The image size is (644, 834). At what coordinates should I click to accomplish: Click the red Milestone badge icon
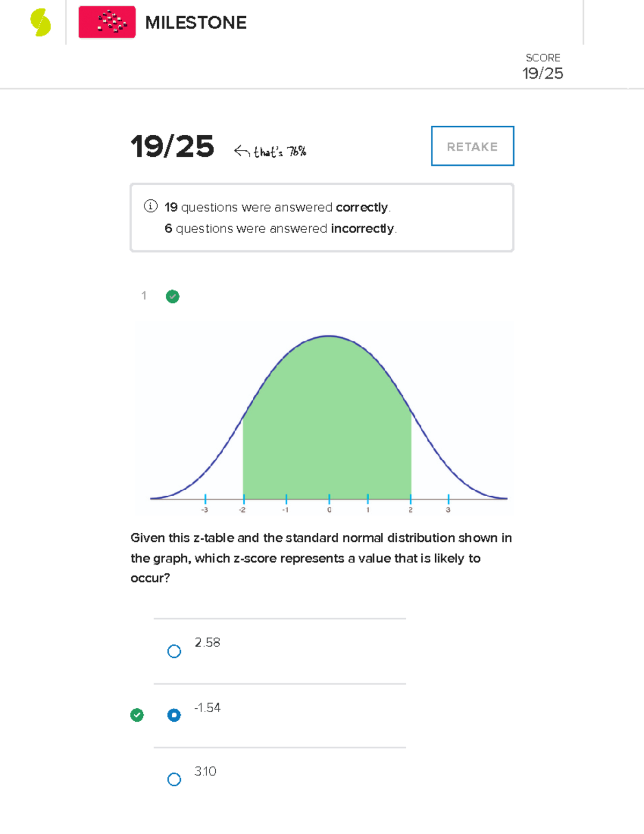coord(107,23)
